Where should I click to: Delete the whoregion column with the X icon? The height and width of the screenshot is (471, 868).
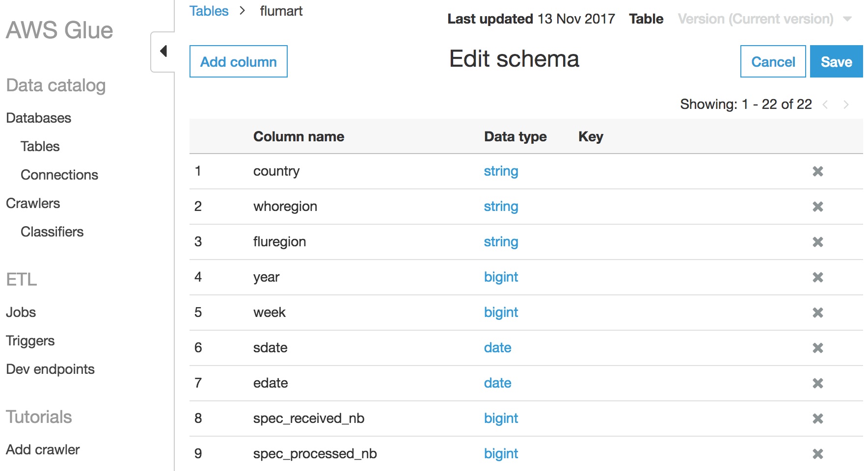[x=818, y=207]
